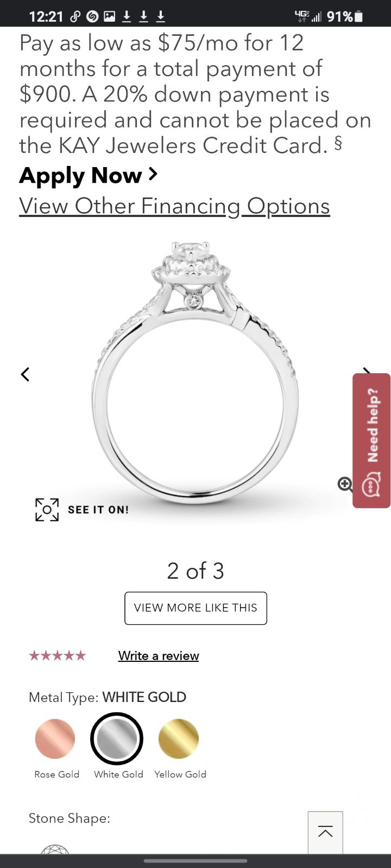Tap Write a review link

159,656
